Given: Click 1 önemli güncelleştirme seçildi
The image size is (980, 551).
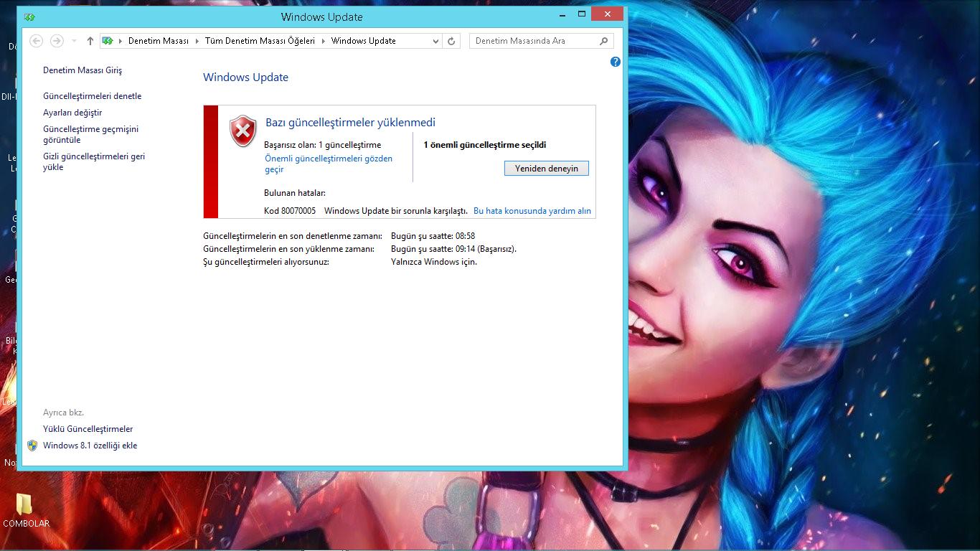Looking at the screenshot, I should 485,145.
